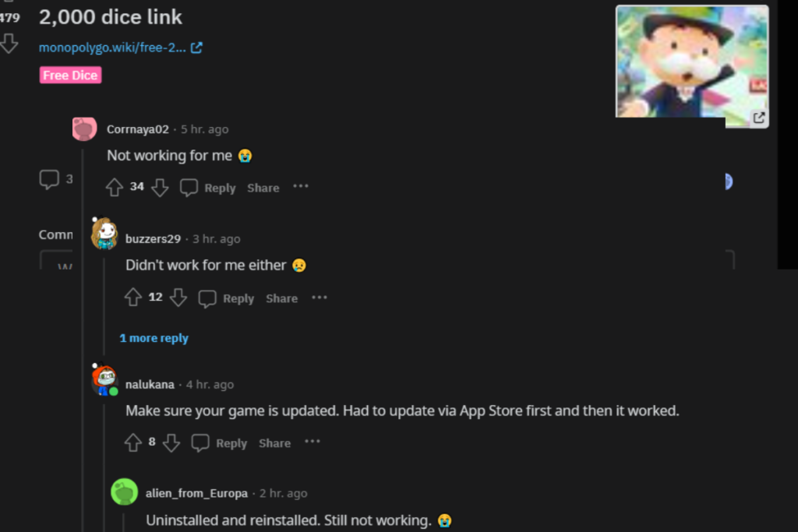The image size is (798, 532).
Task: Downvote the 2,000 dice link post
Action: click(9, 44)
